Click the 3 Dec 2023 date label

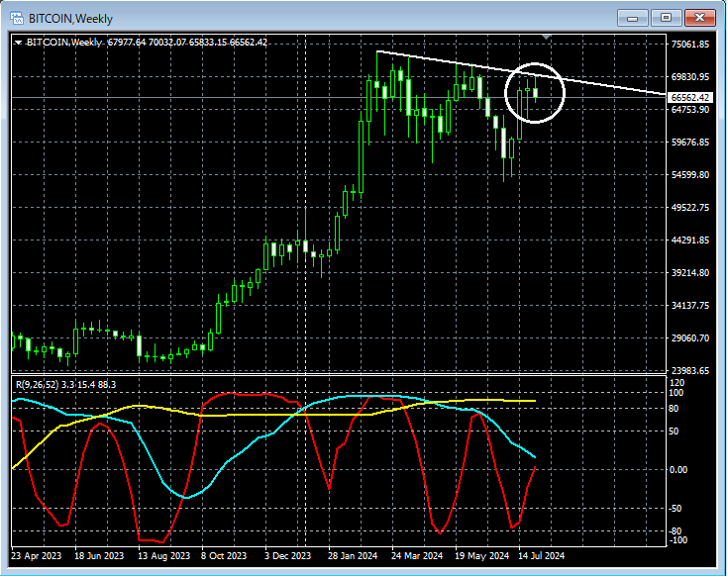click(288, 555)
